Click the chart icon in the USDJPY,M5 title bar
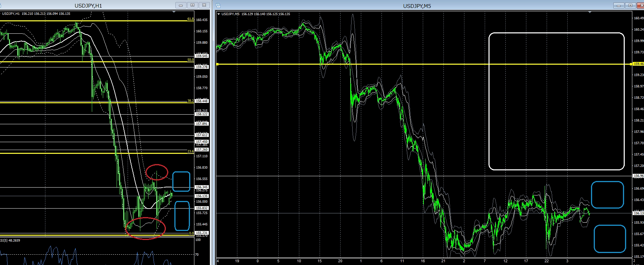 (218, 6)
